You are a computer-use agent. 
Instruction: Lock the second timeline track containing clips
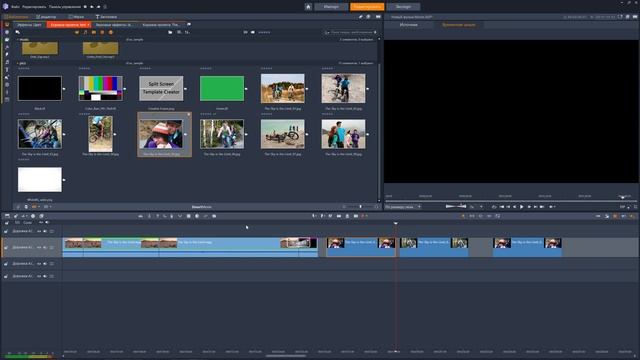(x=6, y=247)
